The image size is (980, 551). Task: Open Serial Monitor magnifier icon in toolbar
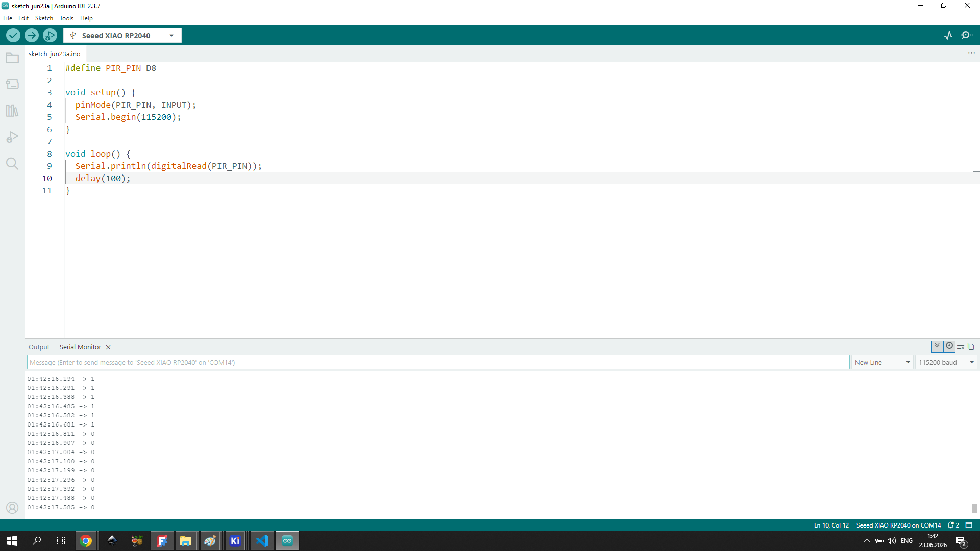pos(967,35)
